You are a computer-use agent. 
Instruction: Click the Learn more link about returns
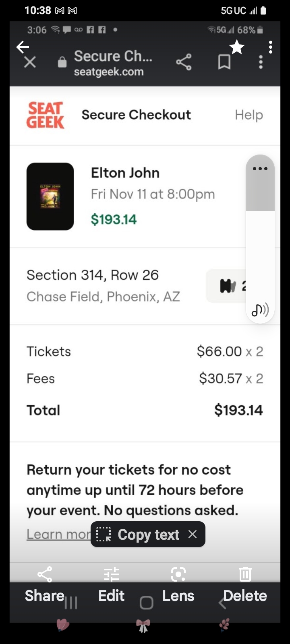tap(58, 534)
